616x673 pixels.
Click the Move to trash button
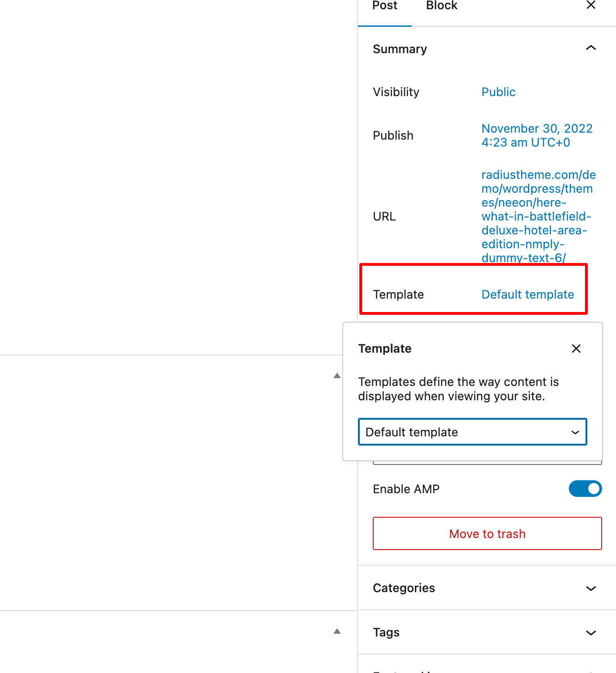click(487, 533)
